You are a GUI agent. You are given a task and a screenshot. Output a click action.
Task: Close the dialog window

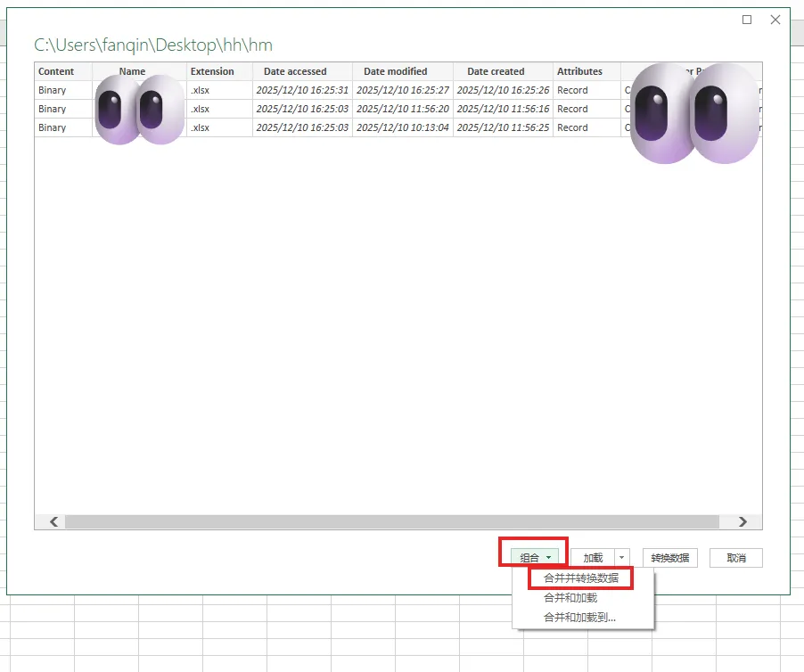775,20
